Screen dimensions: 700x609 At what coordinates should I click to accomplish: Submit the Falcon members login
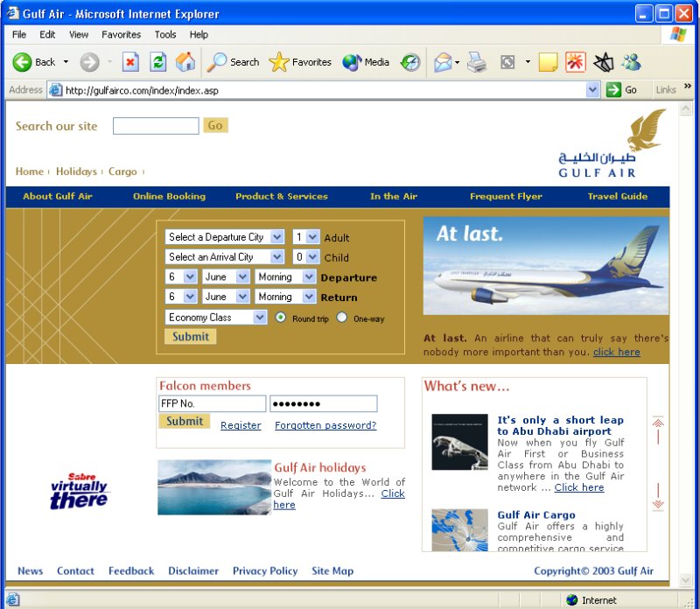(185, 421)
